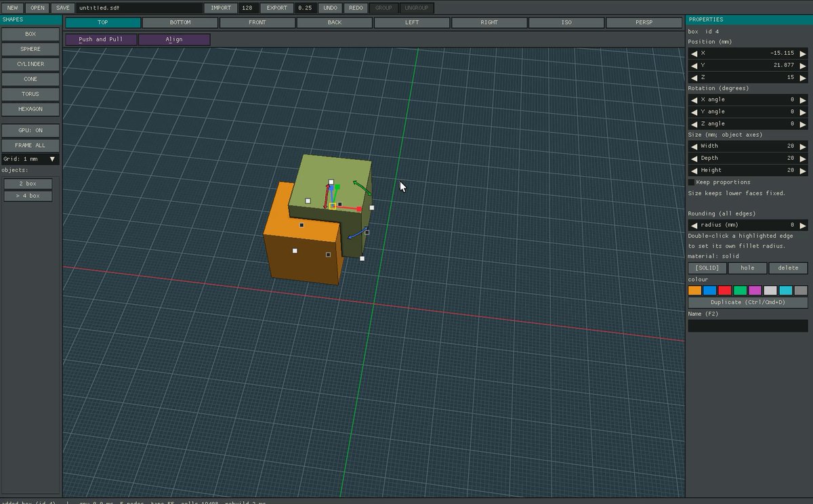Toggle the GPU: ON setting
813x504 pixels.
[x=30, y=130]
